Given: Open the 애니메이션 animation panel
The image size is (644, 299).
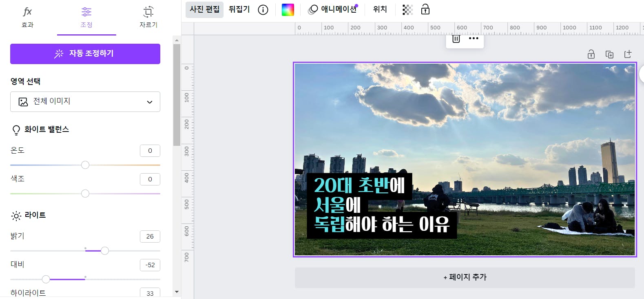Looking at the screenshot, I should point(333,9).
